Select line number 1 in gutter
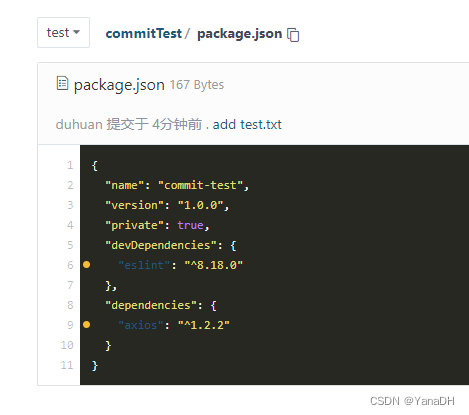469x415 pixels. [x=70, y=165]
